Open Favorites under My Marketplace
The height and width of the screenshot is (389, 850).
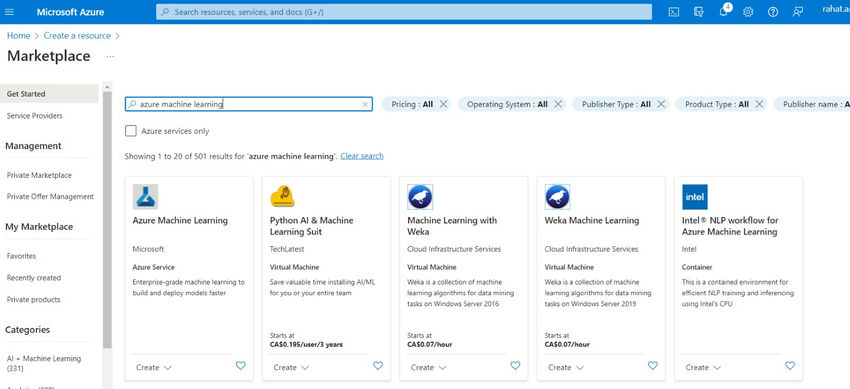21,256
